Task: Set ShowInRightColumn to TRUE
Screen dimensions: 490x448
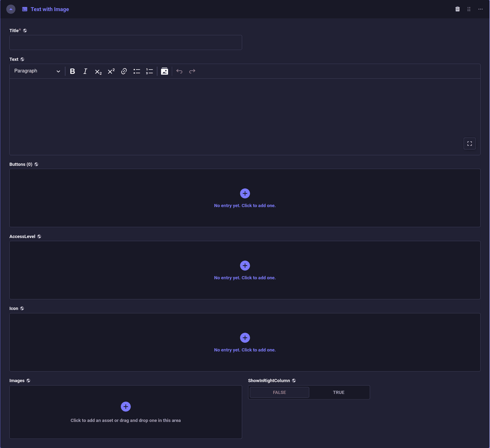Action: click(338, 392)
